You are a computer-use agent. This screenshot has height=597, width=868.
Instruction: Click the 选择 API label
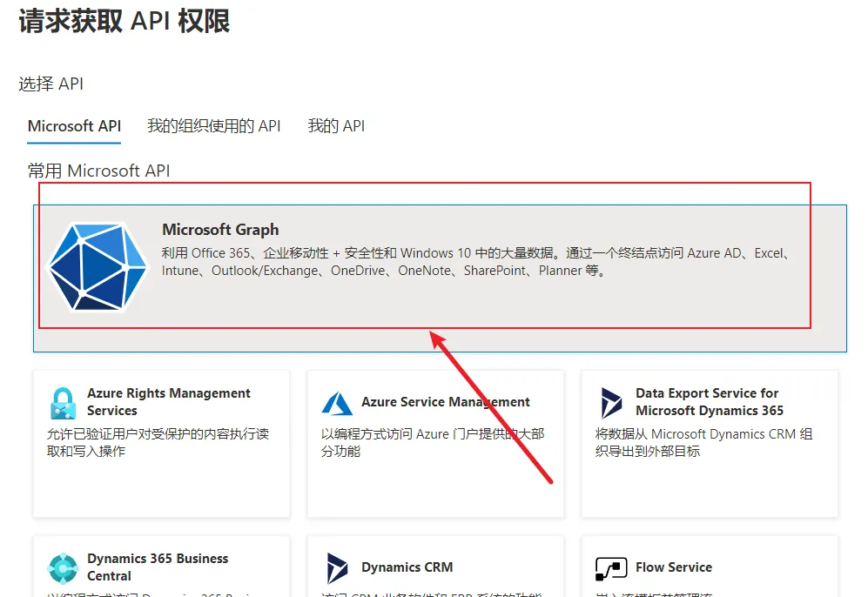pyautogui.click(x=50, y=84)
